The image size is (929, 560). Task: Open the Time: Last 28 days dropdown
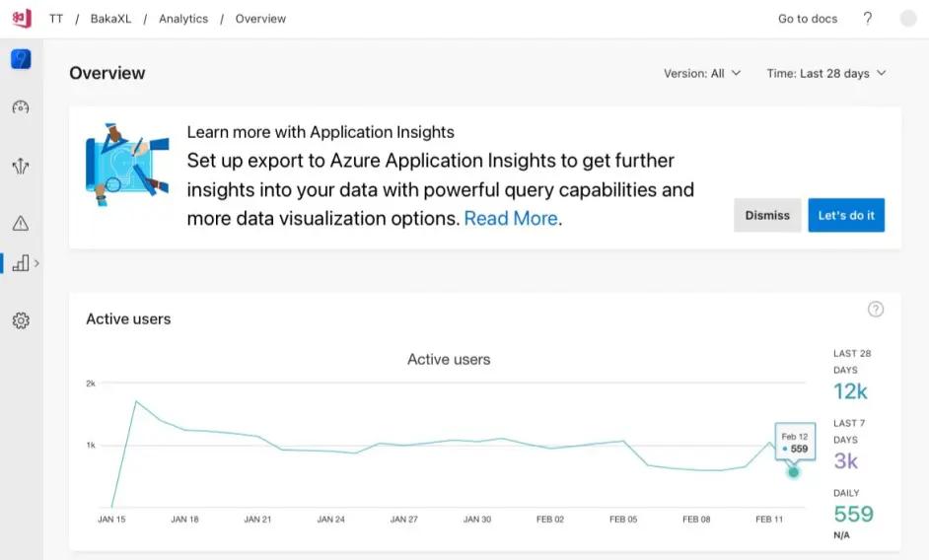click(x=826, y=73)
